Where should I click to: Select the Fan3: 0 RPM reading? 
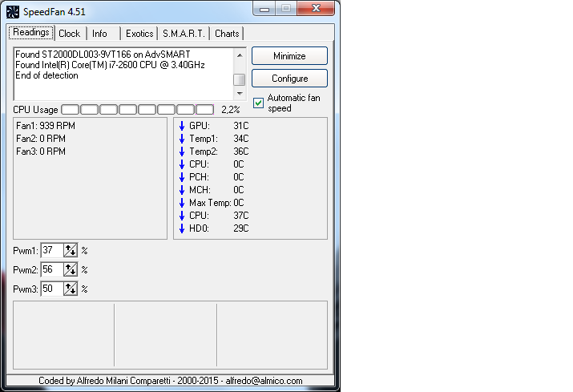coord(41,152)
